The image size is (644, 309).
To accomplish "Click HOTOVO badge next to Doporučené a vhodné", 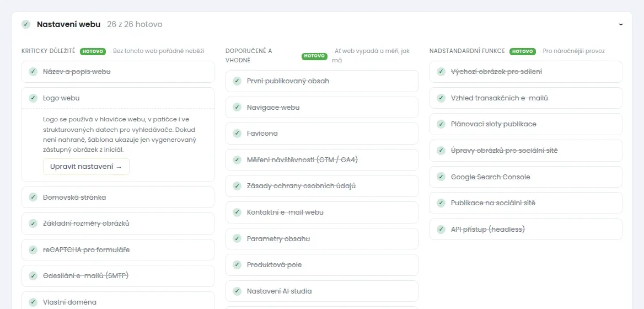I will point(314,56).
